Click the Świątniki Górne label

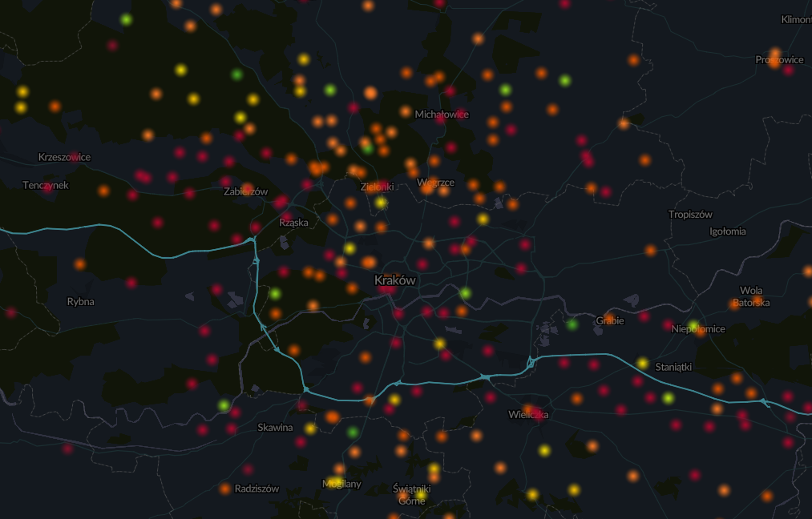pos(412,494)
